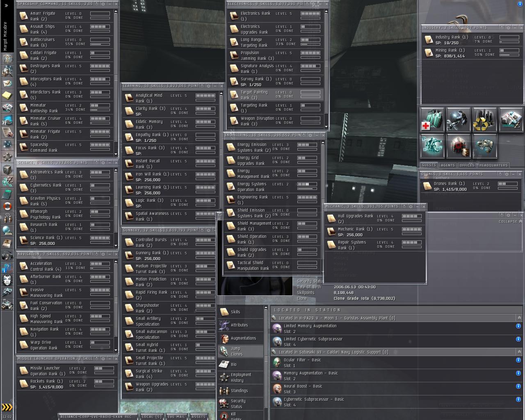Image resolution: width=525 pixels, height=420 pixels.
Task: Collapse the character sheet header
Action: click(510, 221)
